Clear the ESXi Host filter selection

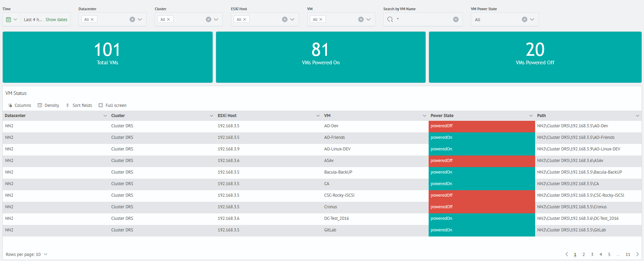[285, 19]
